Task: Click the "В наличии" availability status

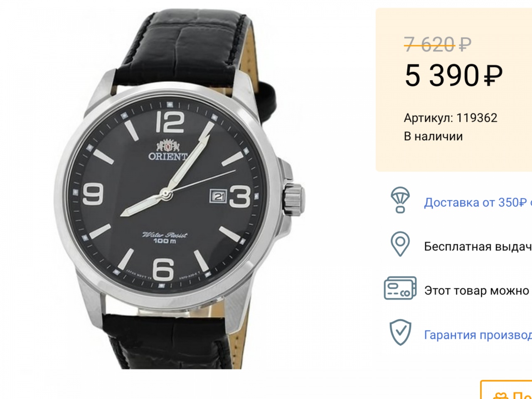Action: 433,136
